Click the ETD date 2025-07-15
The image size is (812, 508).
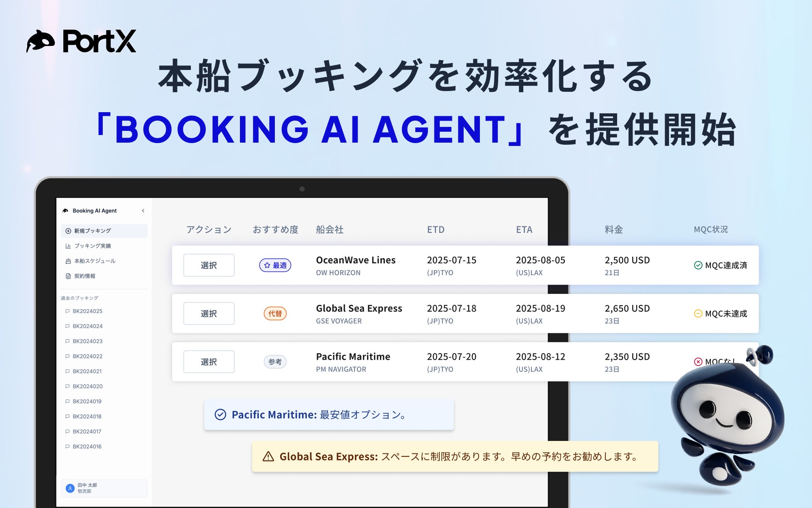(451, 260)
